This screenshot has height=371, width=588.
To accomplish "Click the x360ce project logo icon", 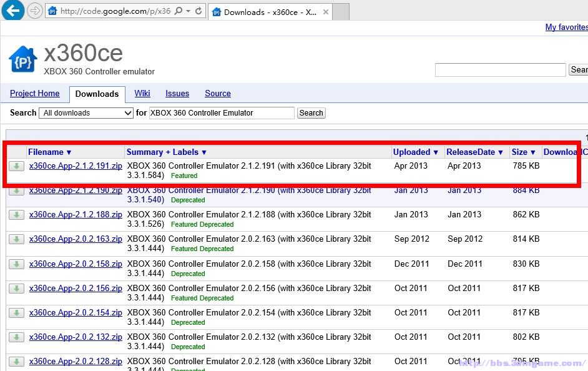I will tap(23, 59).
